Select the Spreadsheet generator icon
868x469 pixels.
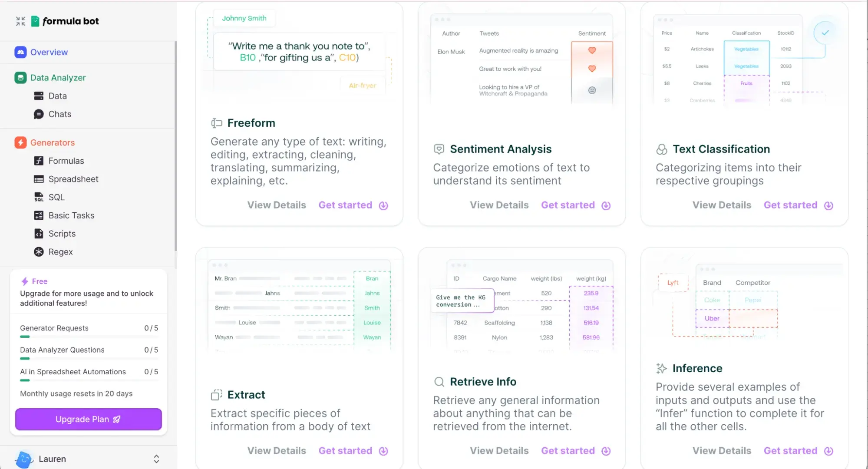pyautogui.click(x=38, y=178)
